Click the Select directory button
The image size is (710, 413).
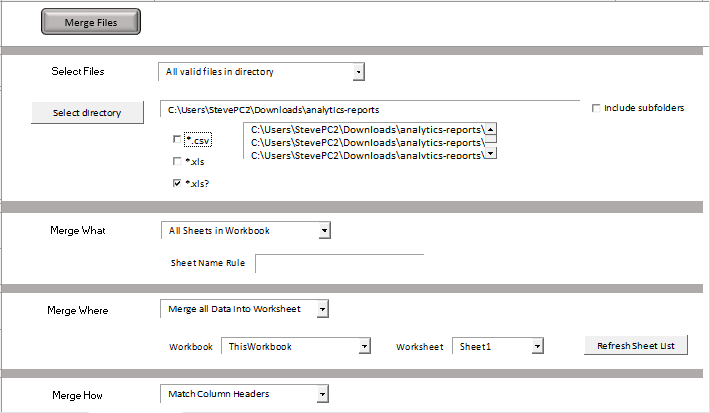(87, 112)
